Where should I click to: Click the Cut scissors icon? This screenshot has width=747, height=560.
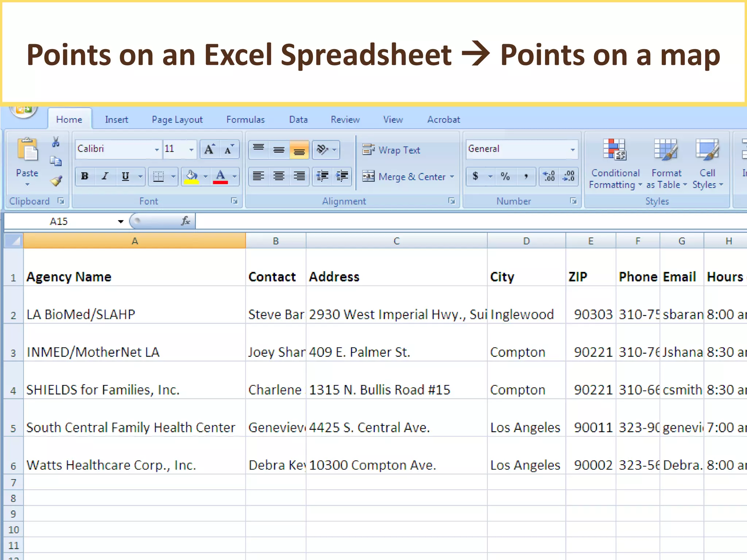56,142
